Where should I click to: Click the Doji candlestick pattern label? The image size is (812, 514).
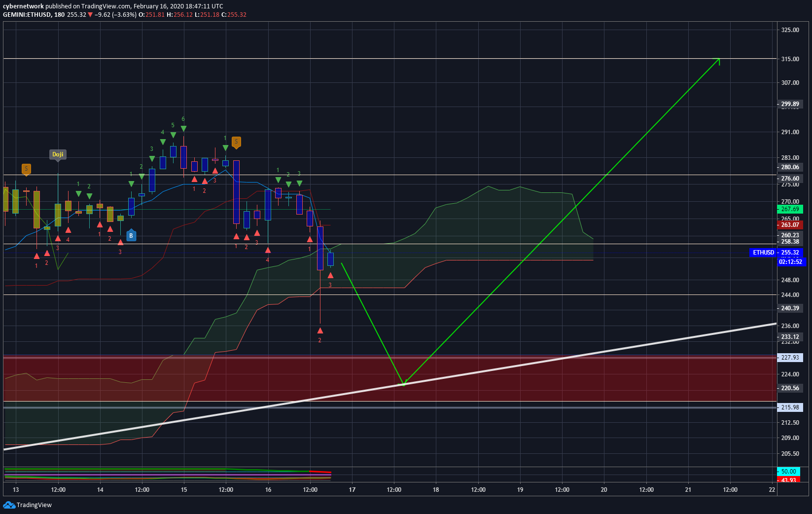pos(58,154)
